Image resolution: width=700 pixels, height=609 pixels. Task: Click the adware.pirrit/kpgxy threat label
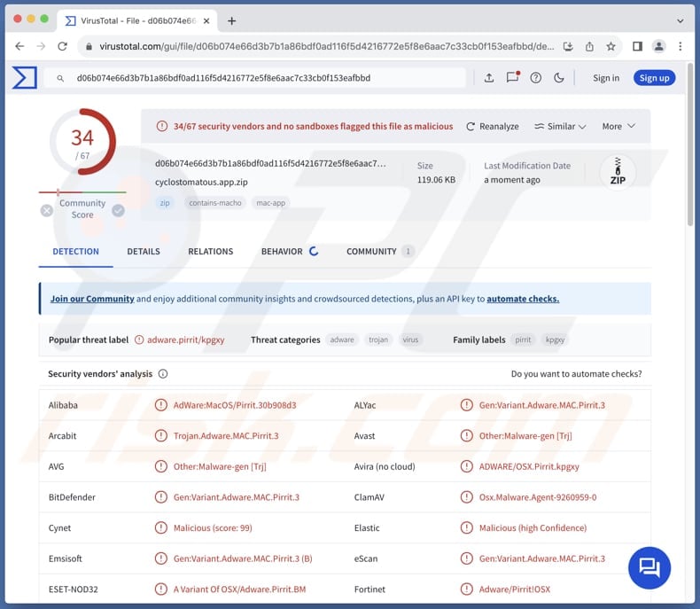point(186,340)
